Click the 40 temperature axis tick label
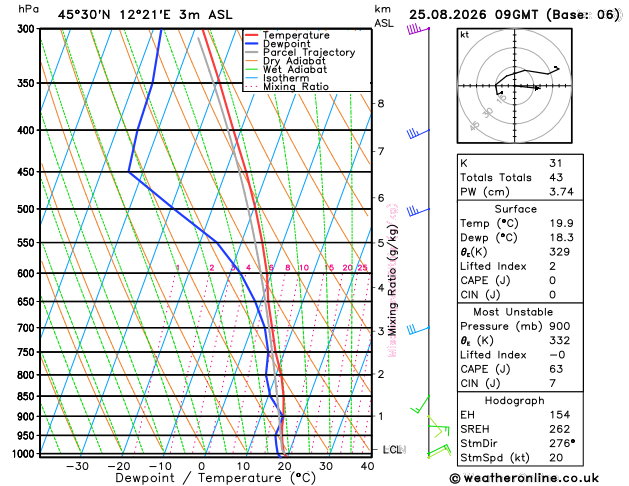Viewport: 629px width, 486px height. coord(367,466)
